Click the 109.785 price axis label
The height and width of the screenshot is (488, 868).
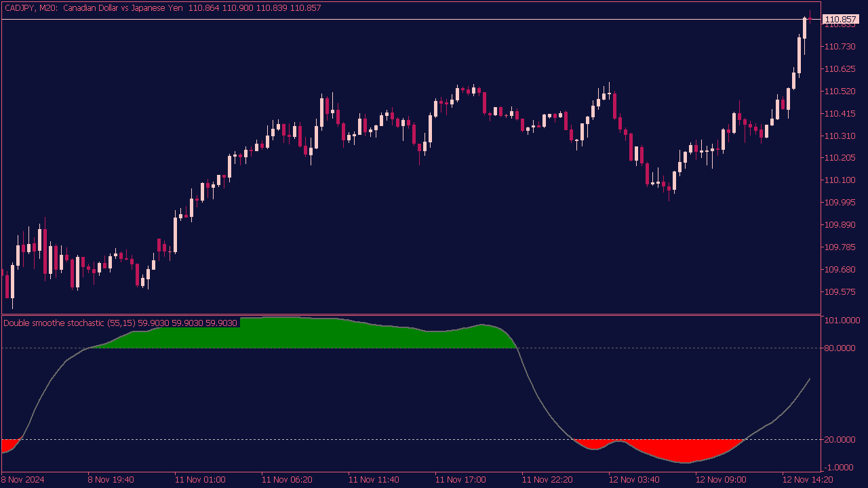coord(840,247)
